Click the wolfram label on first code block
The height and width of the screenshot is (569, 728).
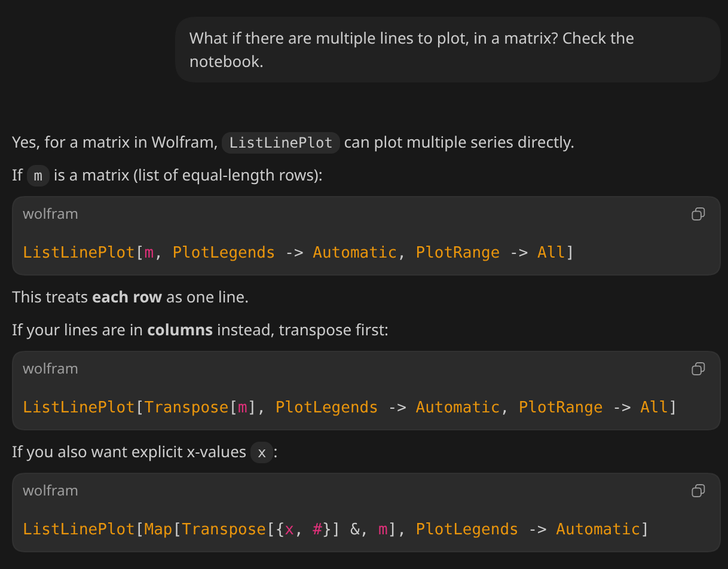click(x=50, y=214)
